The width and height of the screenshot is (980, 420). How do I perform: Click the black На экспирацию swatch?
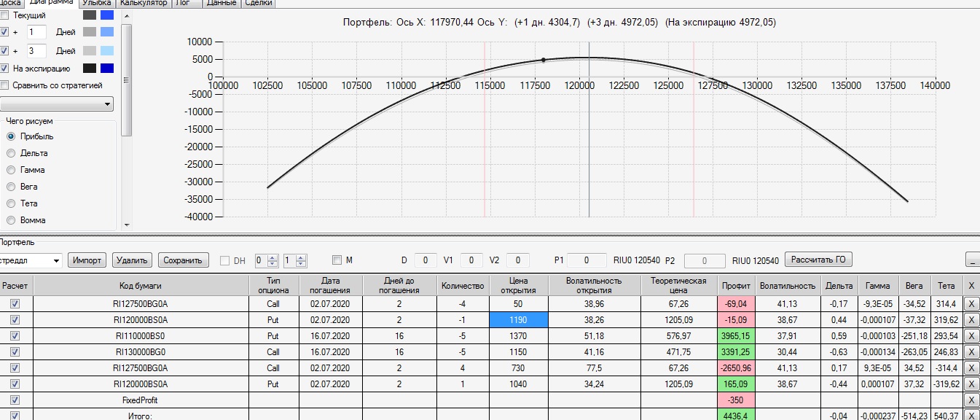click(90, 69)
